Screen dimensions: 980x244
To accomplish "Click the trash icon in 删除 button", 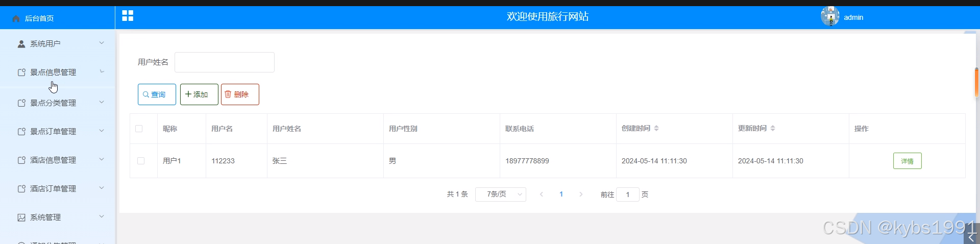I will (228, 94).
